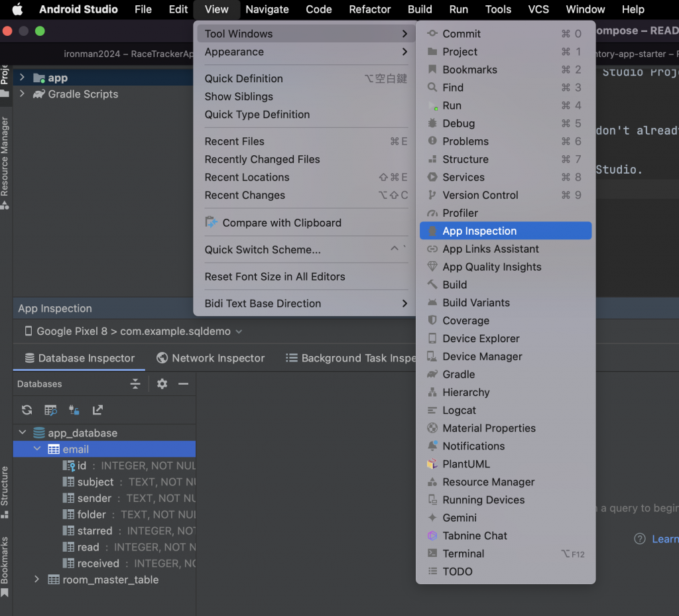Click the PlantUML icon in submenu
This screenshot has height=616, width=679.
tap(432, 463)
